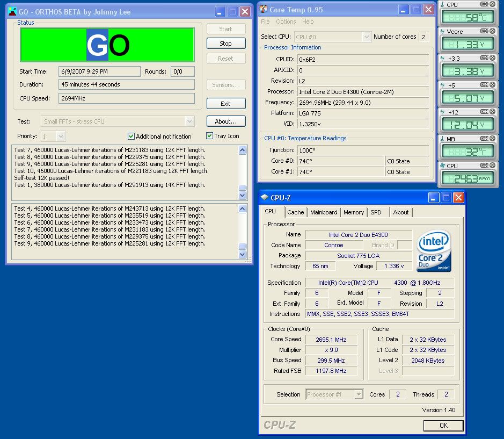Open the Select CPU dropdown in Core Temp

pos(366,37)
